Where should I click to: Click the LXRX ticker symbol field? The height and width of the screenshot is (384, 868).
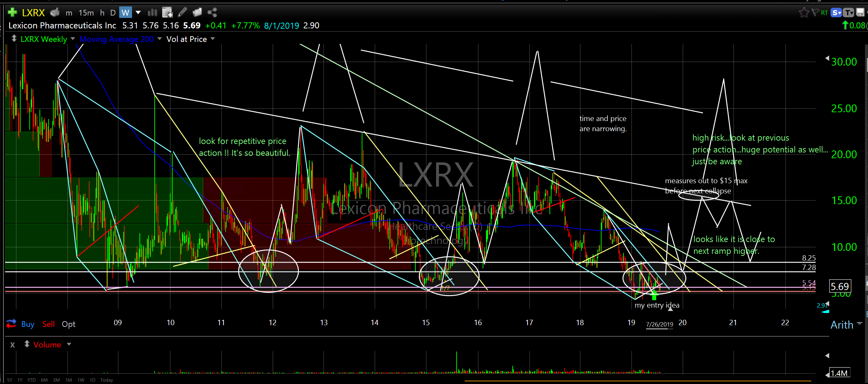[33, 13]
